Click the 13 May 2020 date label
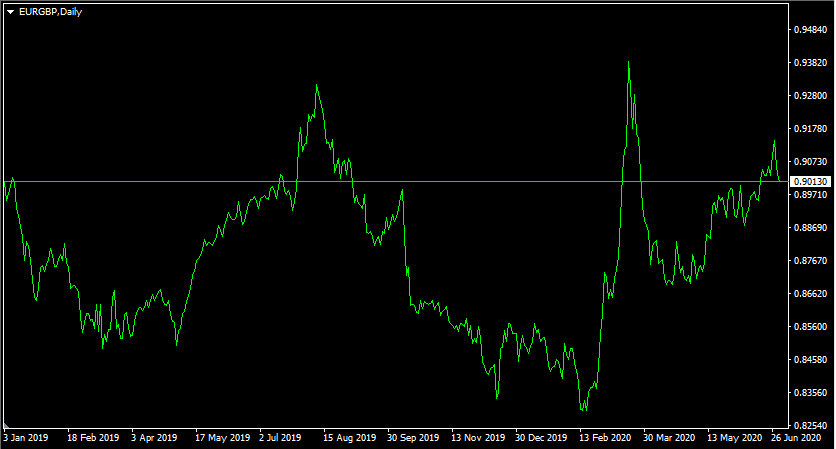836x449 pixels. tap(734, 438)
